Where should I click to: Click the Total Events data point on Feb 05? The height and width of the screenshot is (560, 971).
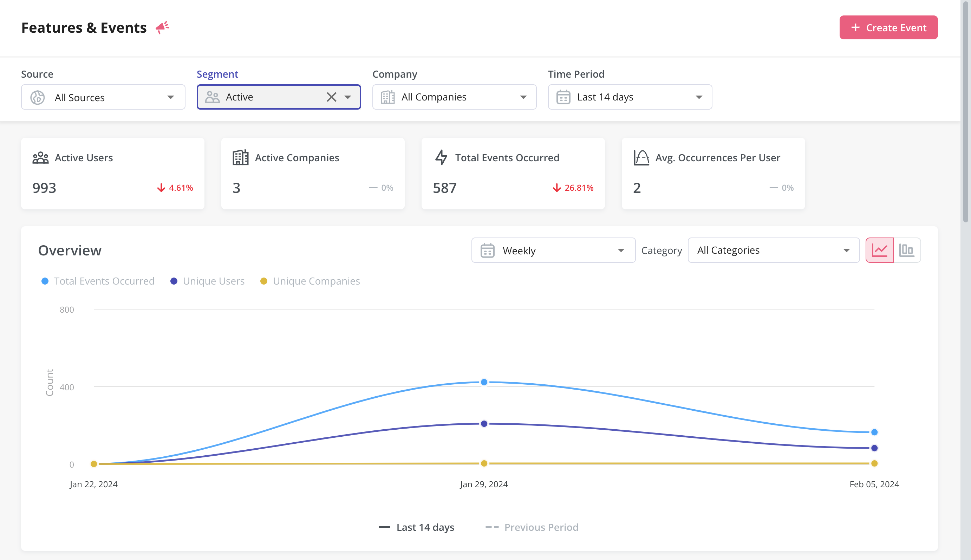pyautogui.click(x=874, y=432)
